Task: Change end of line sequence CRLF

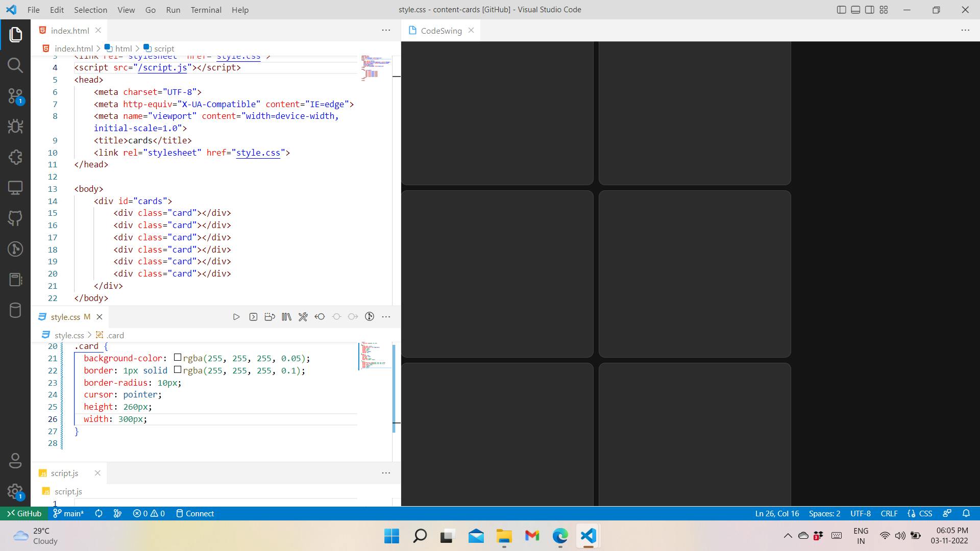Action: pos(889,513)
